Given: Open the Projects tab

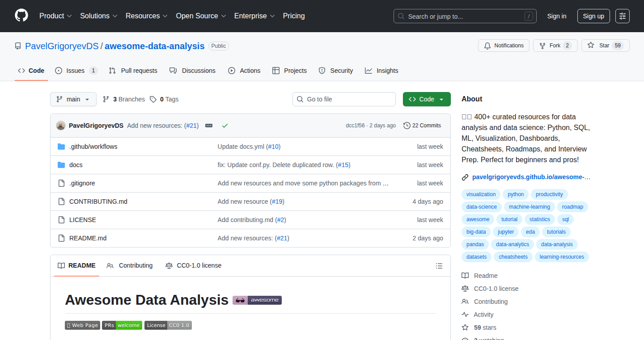Looking at the screenshot, I should tap(289, 71).
